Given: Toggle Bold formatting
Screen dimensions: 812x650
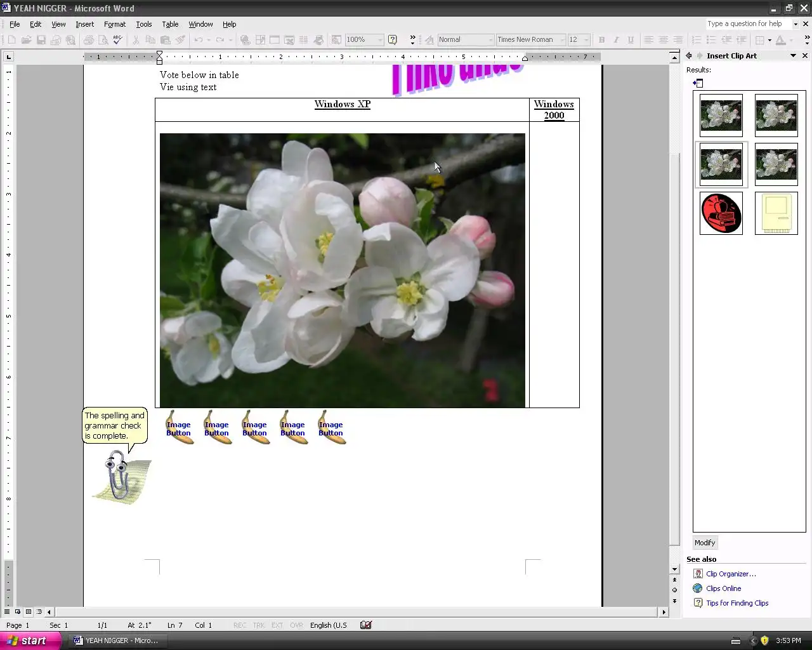Looking at the screenshot, I should coord(601,39).
